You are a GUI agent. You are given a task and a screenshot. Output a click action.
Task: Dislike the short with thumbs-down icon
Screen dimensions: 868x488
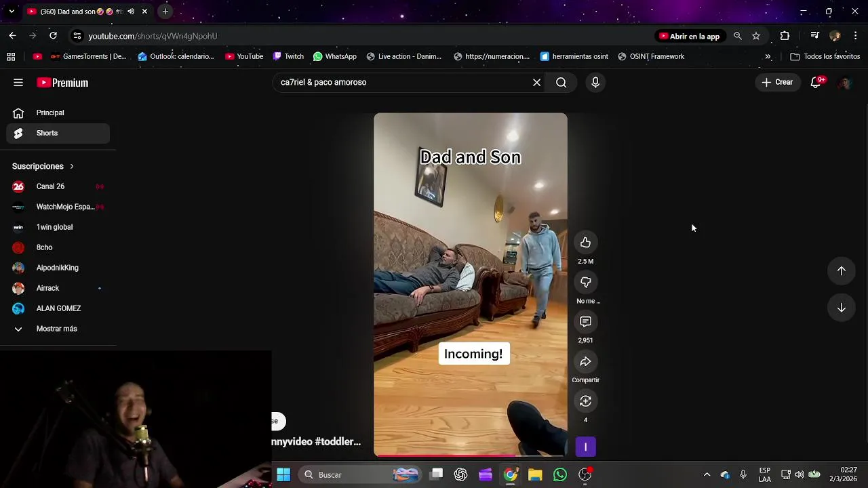coord(585,282)
